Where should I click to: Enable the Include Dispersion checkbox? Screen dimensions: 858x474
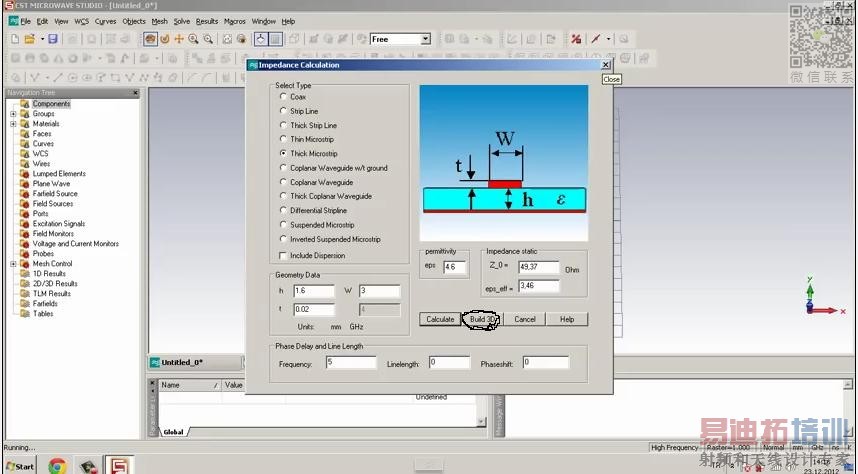283,255
